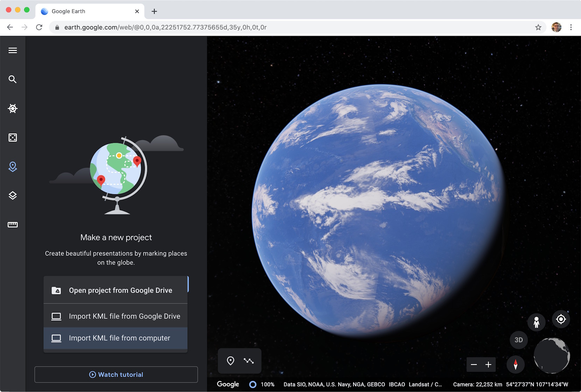The width and height of the screenshot is (581, 392).
Task: Open Chrome three-dot menu
Action: tap(571, 27)
